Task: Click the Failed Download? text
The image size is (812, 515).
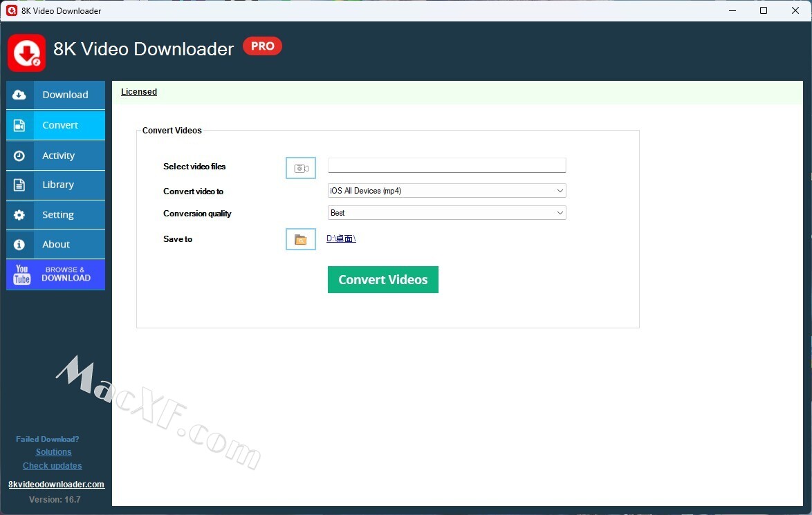Action: click(x=48, y=439)
